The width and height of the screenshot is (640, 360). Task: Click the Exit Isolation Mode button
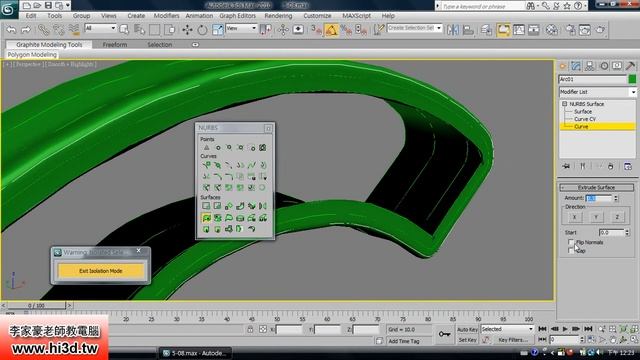100,271
